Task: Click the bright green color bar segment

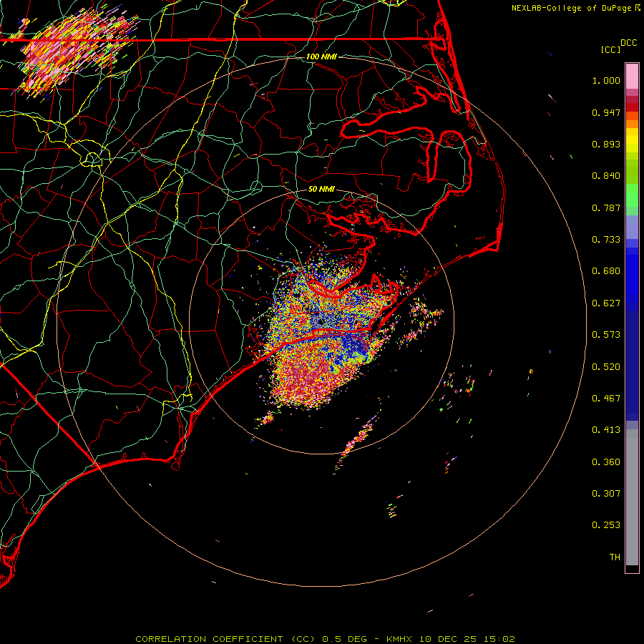Action: point(632,195)
